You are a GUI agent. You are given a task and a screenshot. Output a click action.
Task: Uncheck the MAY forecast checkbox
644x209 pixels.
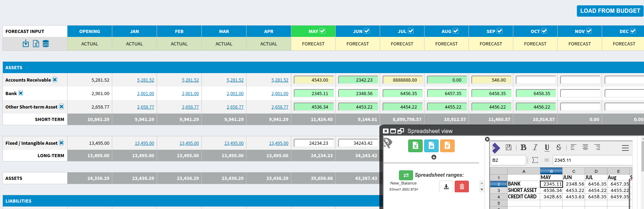[x=323, y=31]
